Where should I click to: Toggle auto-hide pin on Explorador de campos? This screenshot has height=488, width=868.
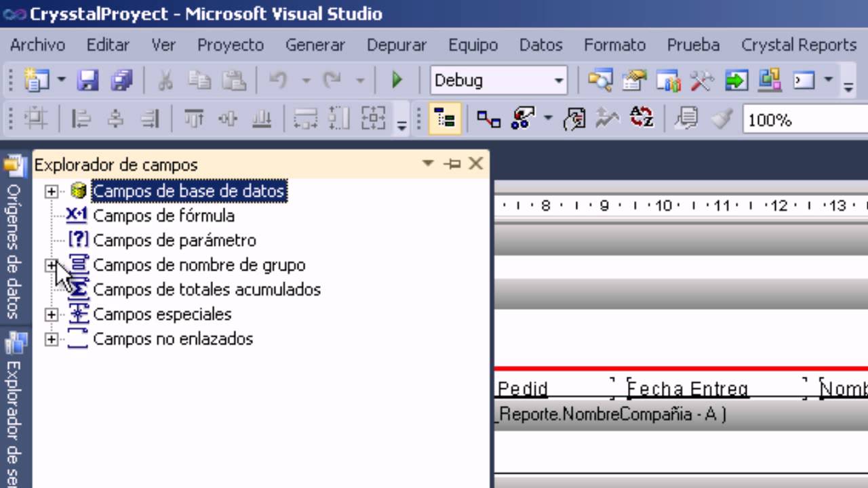tap(452, 163)
